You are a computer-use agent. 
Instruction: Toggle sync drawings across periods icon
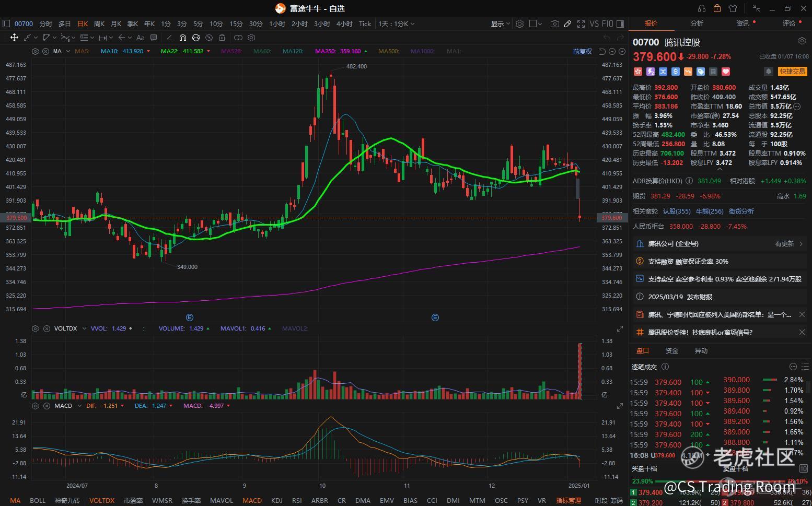[x=195, y=38]
